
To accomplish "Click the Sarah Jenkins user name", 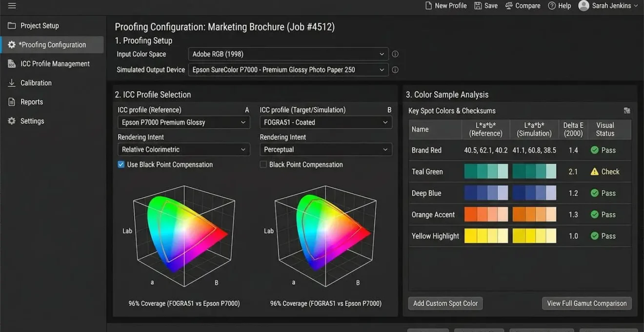I will [x=611, y=6].
